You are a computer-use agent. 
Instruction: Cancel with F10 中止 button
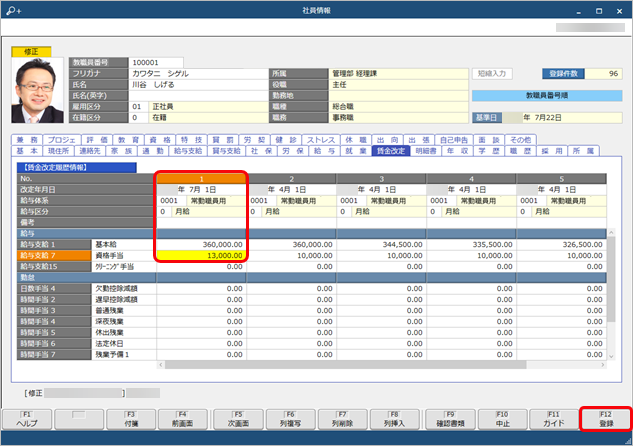(x=503, y=419)
